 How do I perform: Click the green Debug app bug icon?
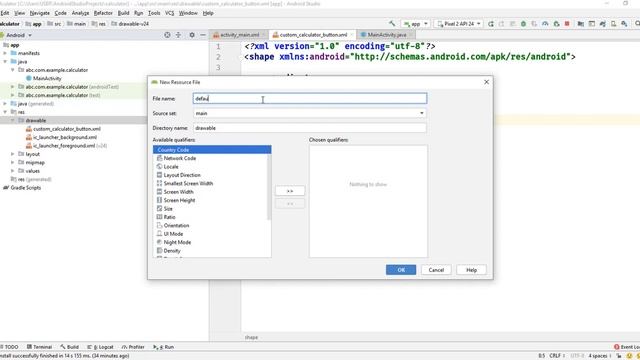point(523,24)
